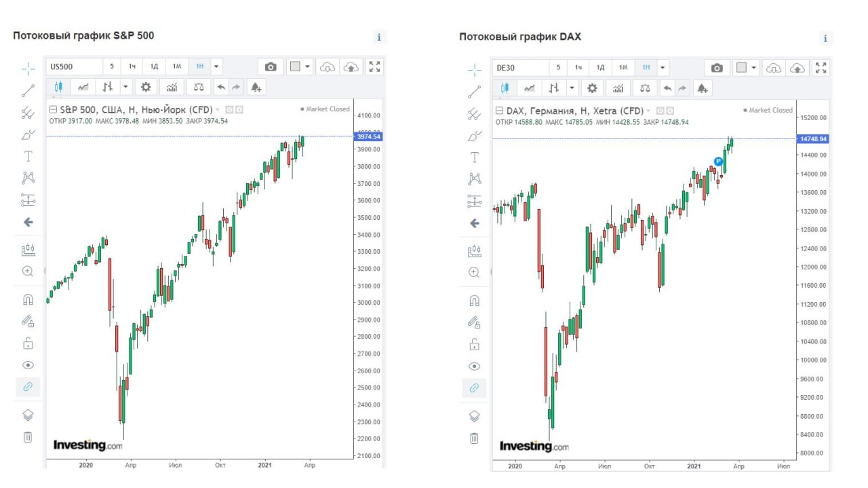Take a snapshot of the S&P 500 chart
This screenshot has height=488, width=868.
coord(271,67)
